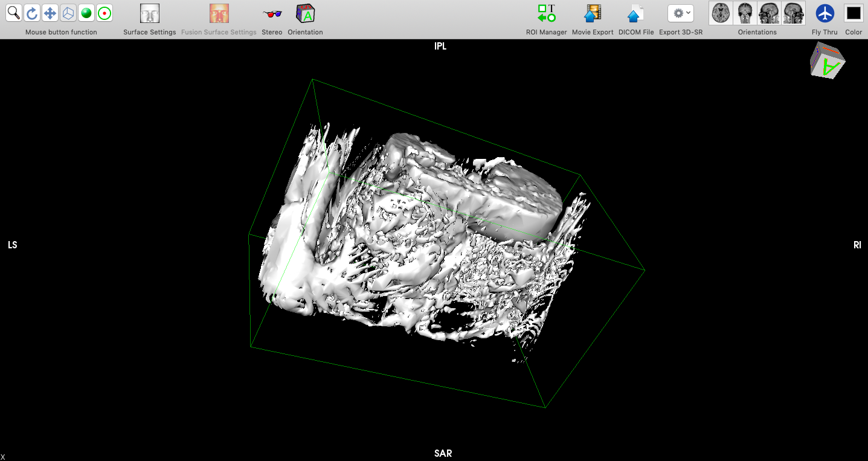This screenshot has width=868, height=461.
Task: Click the Orientation cube toolbar icon
Action: tap(305, 13)
